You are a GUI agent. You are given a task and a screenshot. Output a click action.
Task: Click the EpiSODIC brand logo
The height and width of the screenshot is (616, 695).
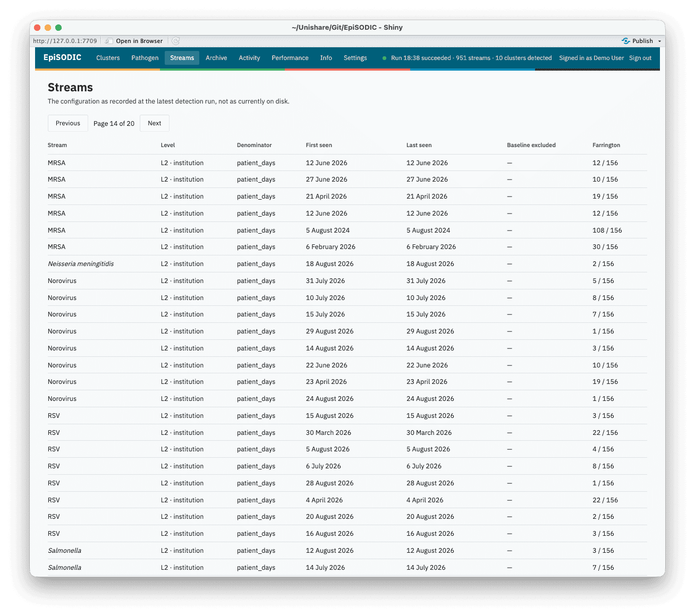pos(63,57)
